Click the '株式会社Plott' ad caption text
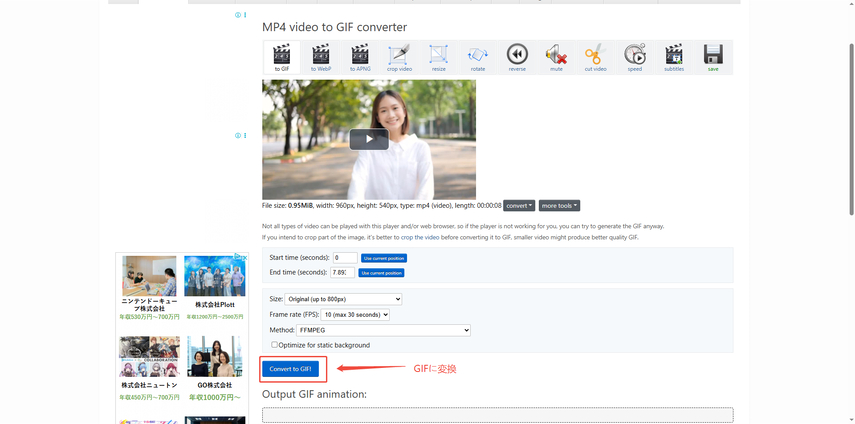Image resolution: width=855 pixels, height=424 pixels. coord(215,305)
